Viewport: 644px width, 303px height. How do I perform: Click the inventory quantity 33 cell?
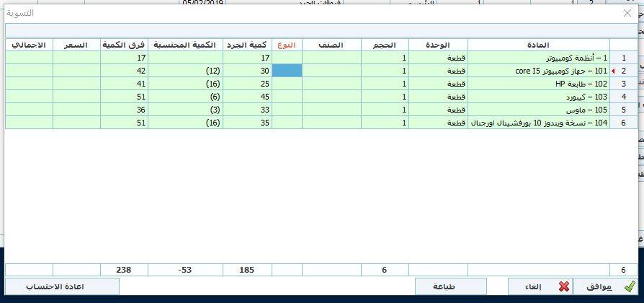(x=247, y=110)
